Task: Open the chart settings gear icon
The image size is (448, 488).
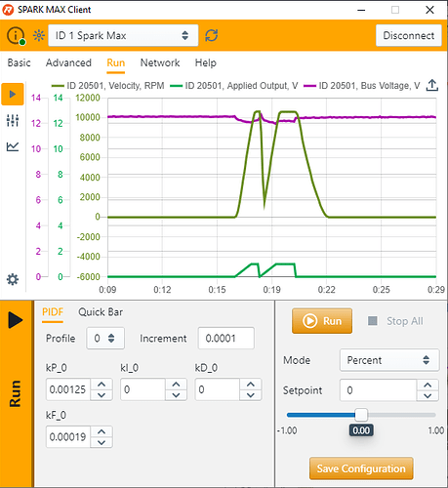Action: (13, 279)
